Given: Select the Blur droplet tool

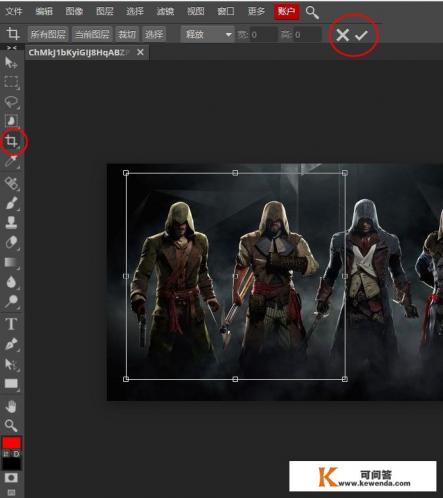Looking at the screenshot, I should pyautogui.click(x=12, y=282).
